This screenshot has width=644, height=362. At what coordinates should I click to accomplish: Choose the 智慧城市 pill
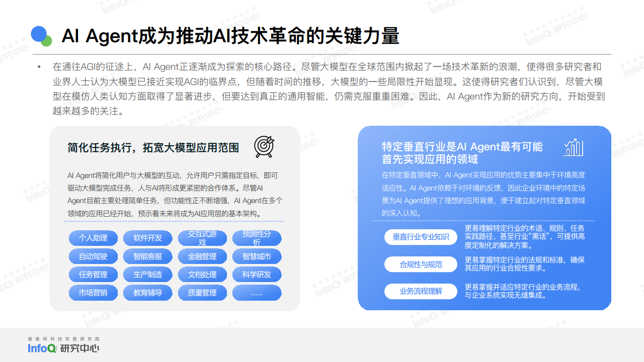tap(257, 256)
